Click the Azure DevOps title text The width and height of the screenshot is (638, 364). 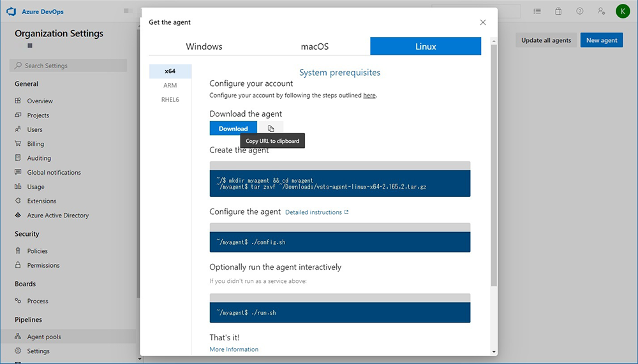point(43,12)
